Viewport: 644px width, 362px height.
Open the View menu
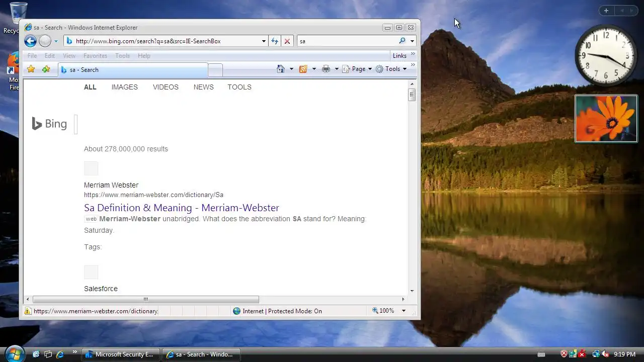pos(69,56)
